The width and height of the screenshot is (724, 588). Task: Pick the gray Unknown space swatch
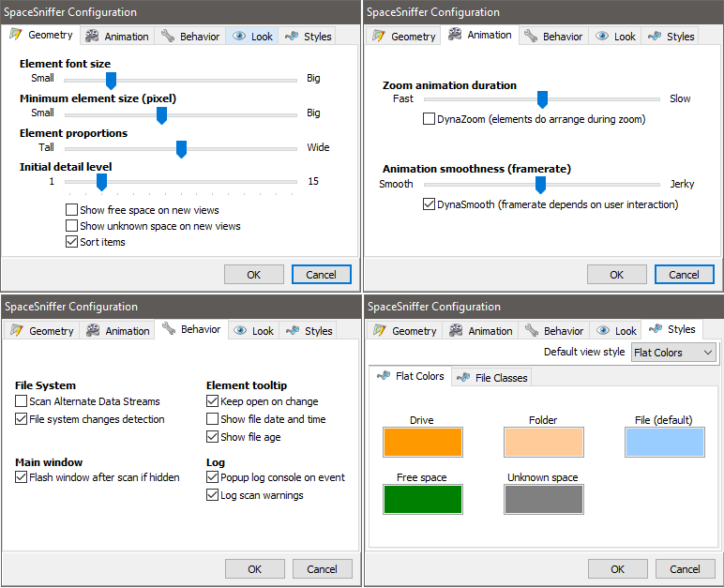[x=544, y=499]
